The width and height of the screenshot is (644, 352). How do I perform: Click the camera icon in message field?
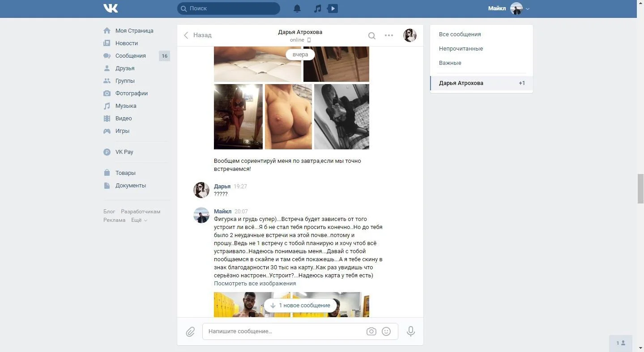(371, 331)
